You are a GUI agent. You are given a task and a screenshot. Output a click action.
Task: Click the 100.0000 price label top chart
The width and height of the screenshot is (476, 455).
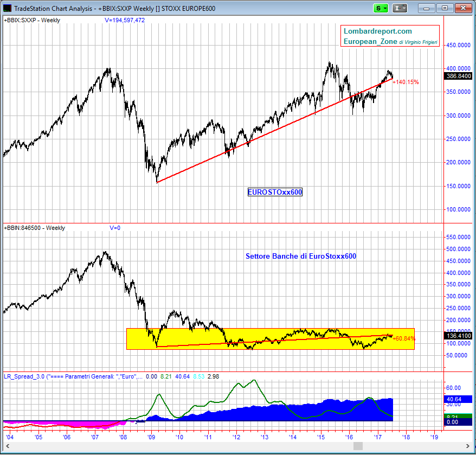click(459, 209)
